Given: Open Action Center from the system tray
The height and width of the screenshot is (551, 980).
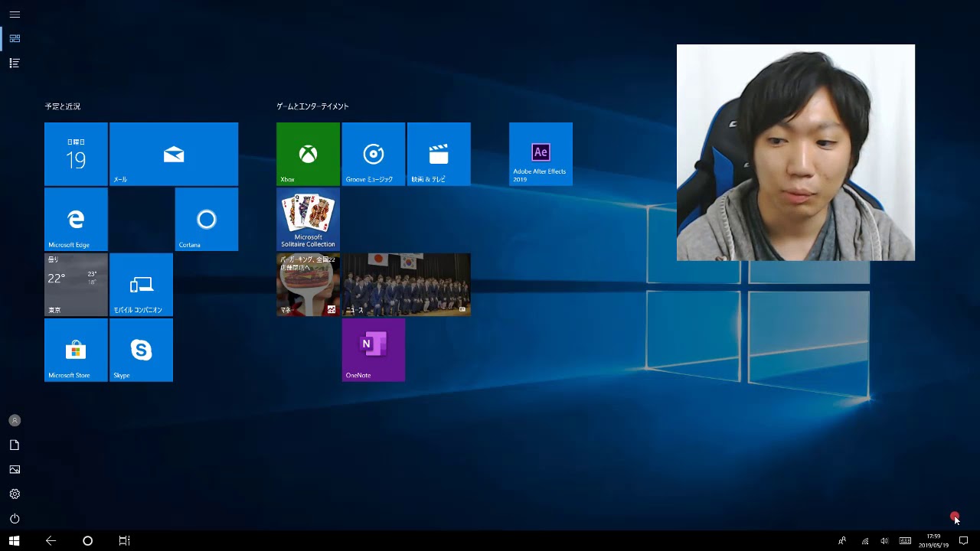Looking at the screenshot, I should [x=967, y=541].
